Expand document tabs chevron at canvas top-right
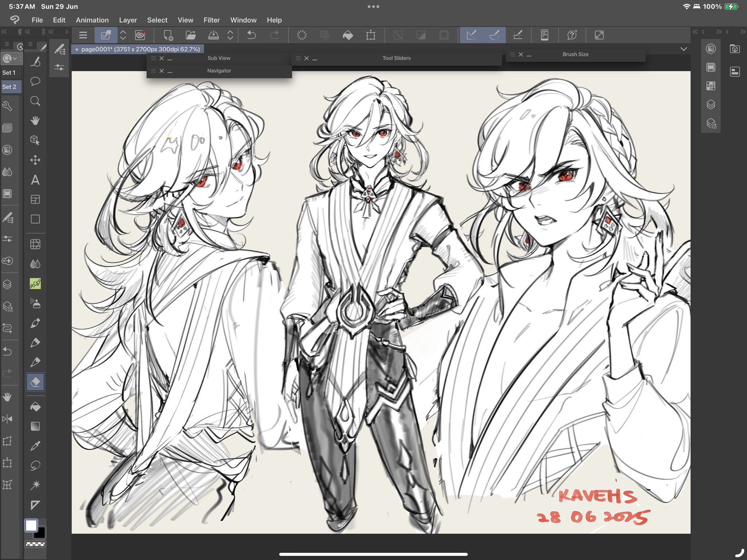Screen dimensions: 747x560 click(684, 49)
